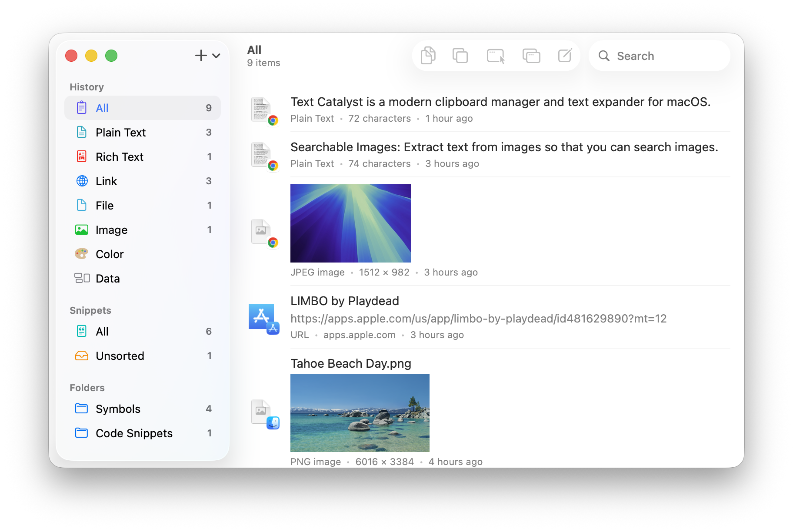Click the LIMBO apps.apple.com URL link
The height and width of the screenshot is (532, 793).
478,319
